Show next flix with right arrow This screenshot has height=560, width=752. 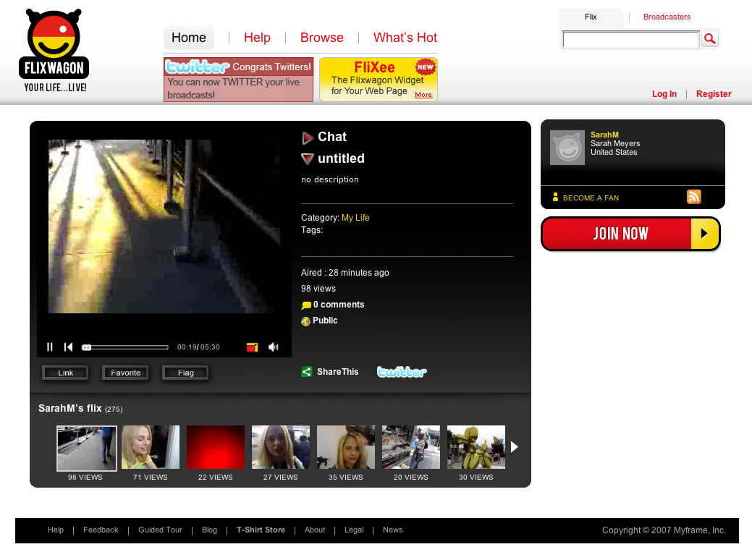[515, 447]
